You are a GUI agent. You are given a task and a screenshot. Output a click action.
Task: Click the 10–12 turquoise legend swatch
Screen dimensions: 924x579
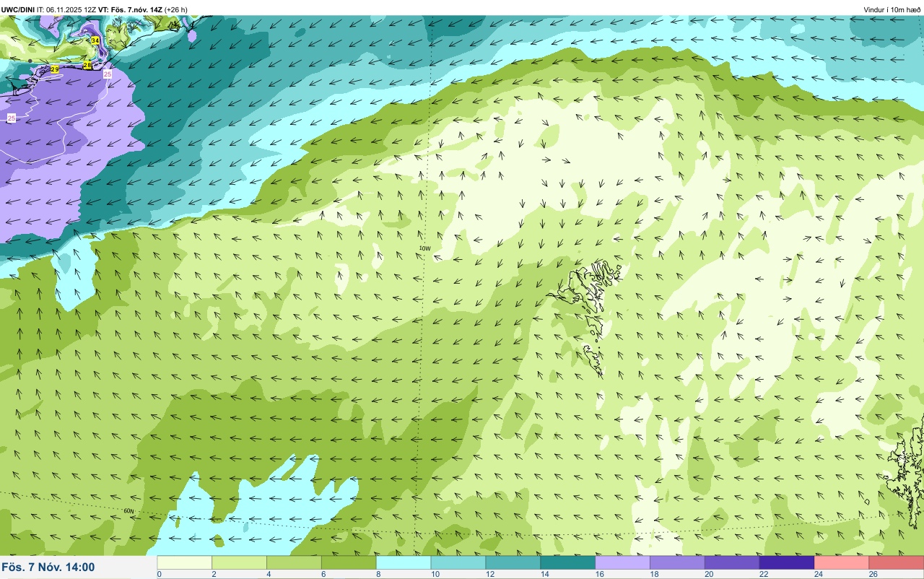click(458, 562)
